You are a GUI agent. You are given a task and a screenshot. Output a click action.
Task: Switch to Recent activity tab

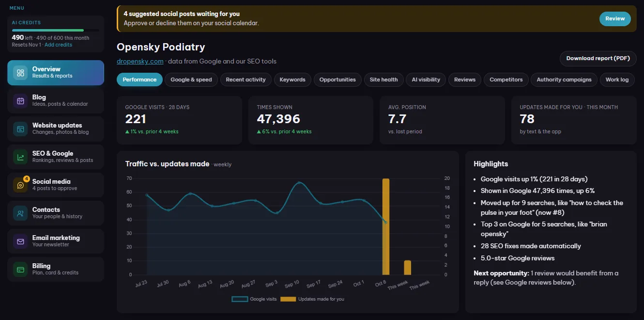tap(246, 80)
